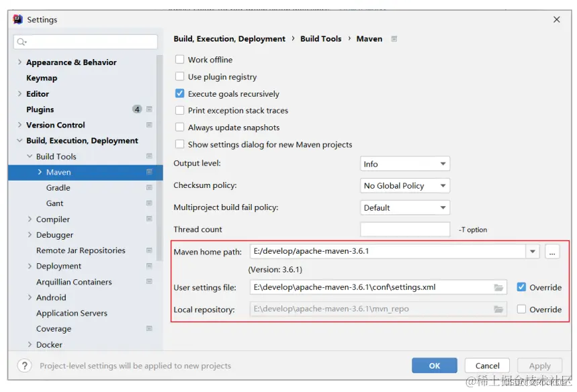Check Always update snapshots
The height and width of the screenshot is (392, 577).
179,128
